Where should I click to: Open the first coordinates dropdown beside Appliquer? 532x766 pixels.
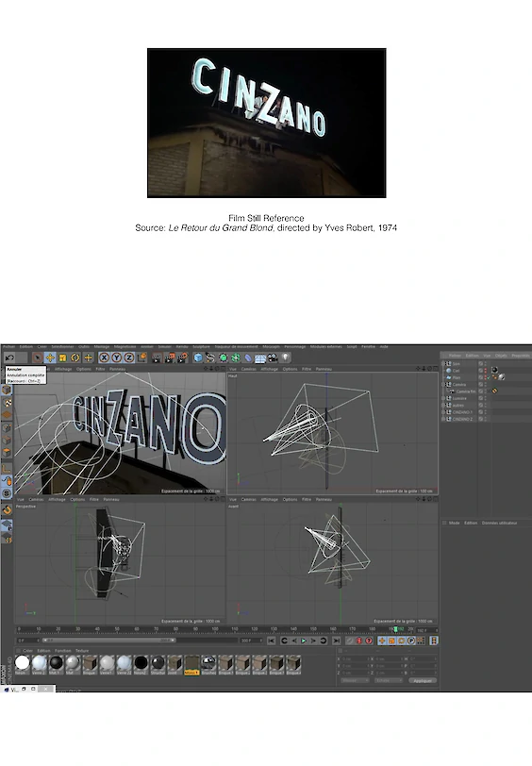click(x=354, y=680)
